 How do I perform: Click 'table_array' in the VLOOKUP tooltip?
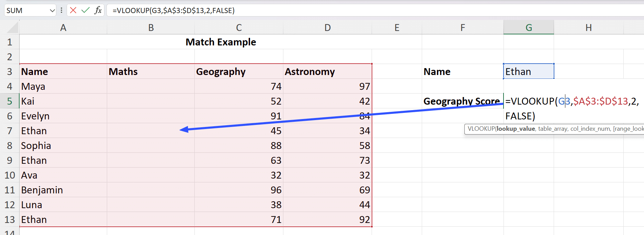pyautogui.click(x=553, y=129)
